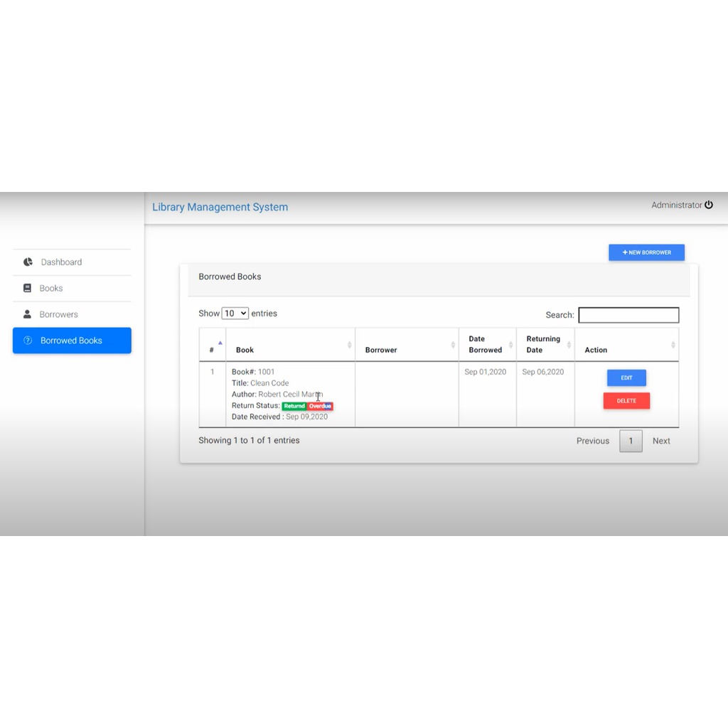Click the Previous pagination link

click(592, 441)
